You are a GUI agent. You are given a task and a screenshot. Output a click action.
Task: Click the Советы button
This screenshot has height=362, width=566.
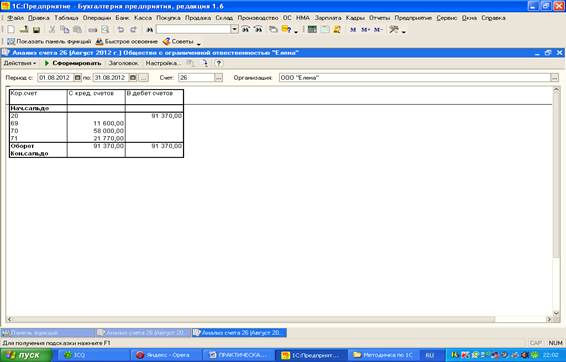click(178, 42)
